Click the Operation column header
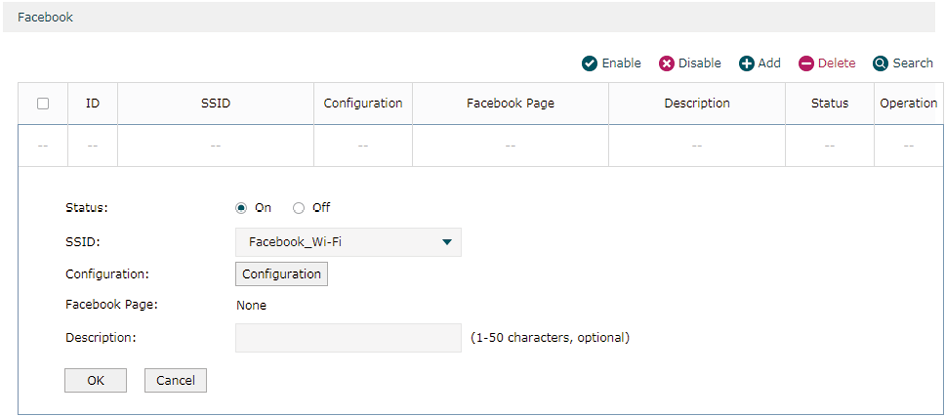 pyautogui.click(x=908, y=104)
